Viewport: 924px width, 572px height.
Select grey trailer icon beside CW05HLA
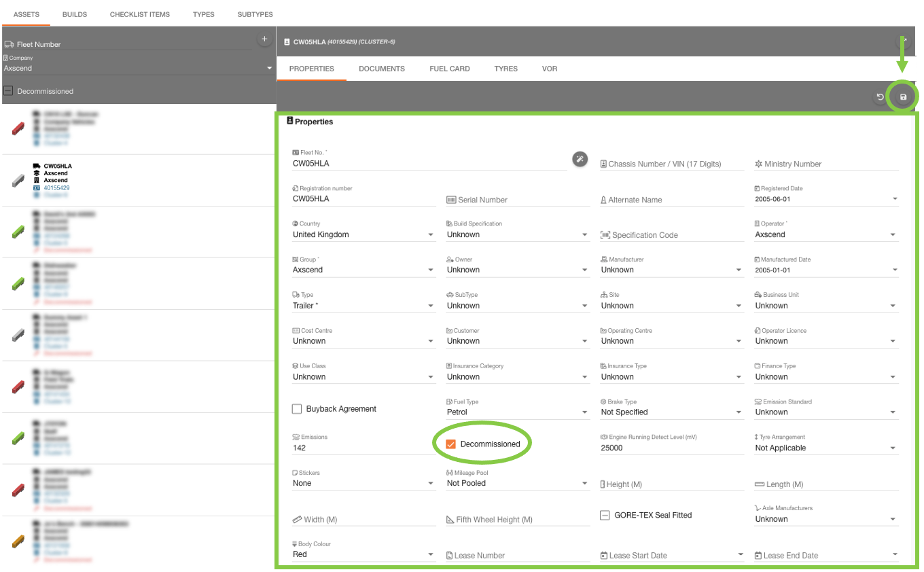click(19, 179)
